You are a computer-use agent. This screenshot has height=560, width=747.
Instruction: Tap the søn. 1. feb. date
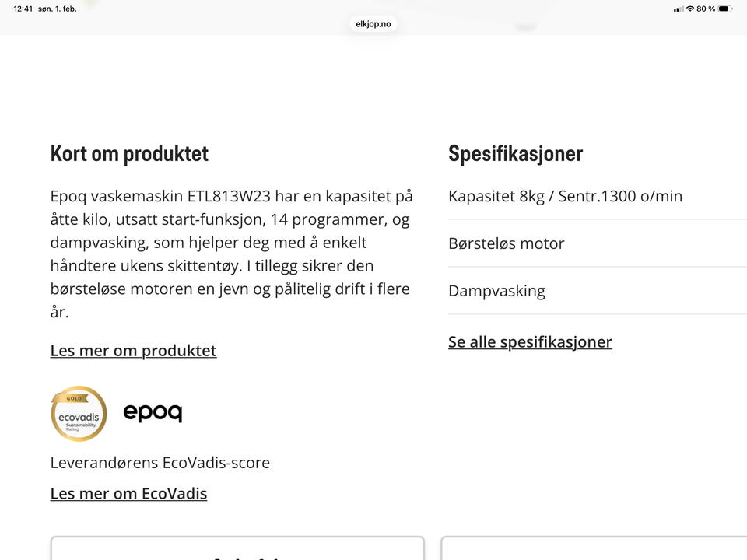coord(58,9)
